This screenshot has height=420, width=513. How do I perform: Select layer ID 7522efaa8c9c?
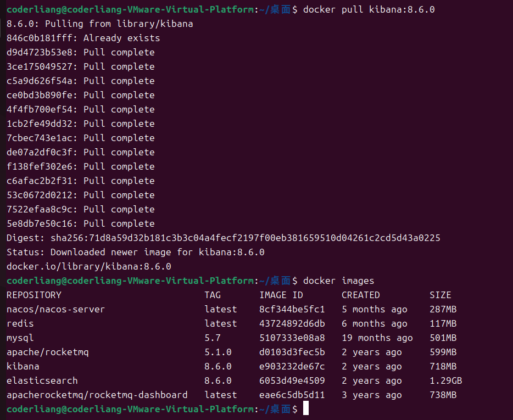coord(40,209)
